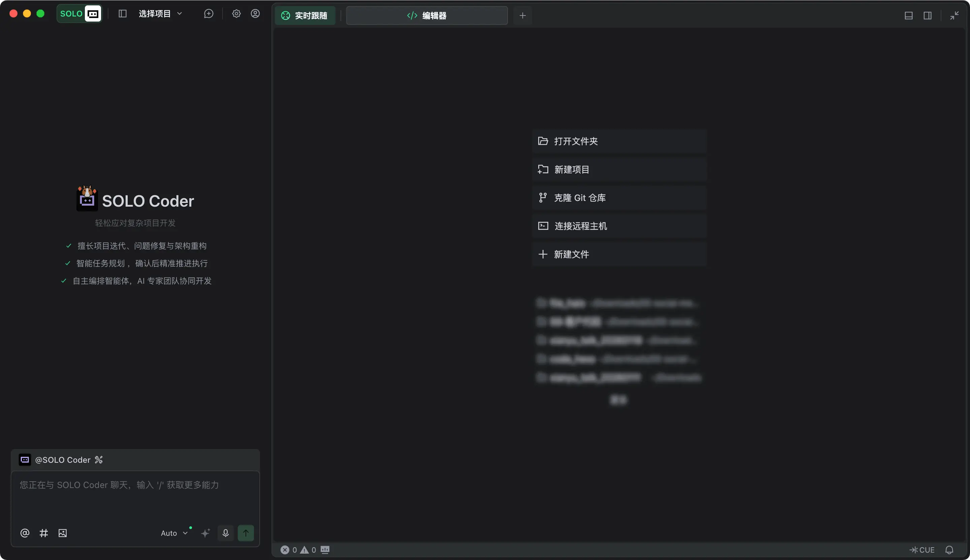Image resolution: width=970 pixels, height=560 pixels.
Task: Toggle the left sidebar panel icon
Action: (122, 14)
